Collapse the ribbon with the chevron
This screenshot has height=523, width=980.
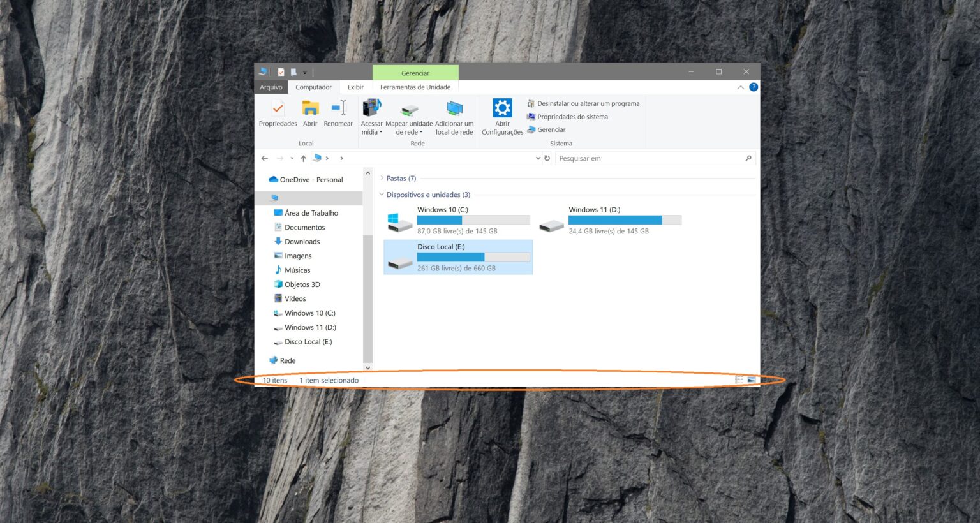(x=739, y=87)
